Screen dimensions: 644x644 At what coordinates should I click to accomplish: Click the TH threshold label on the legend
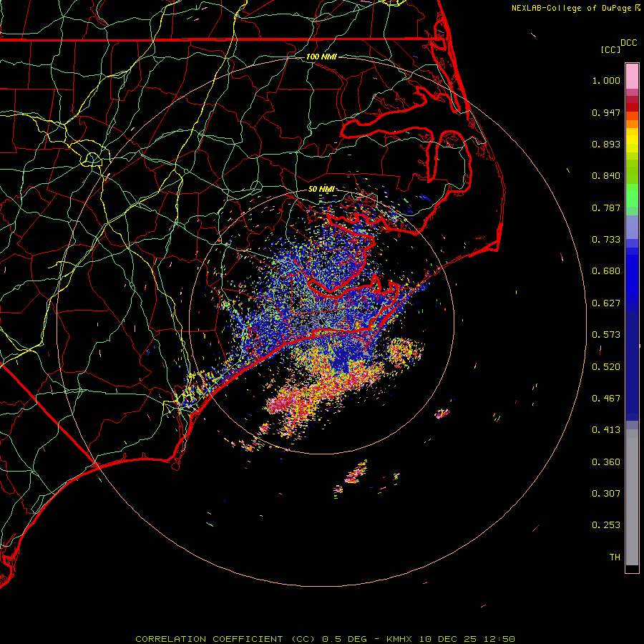(x=615, y=557)
